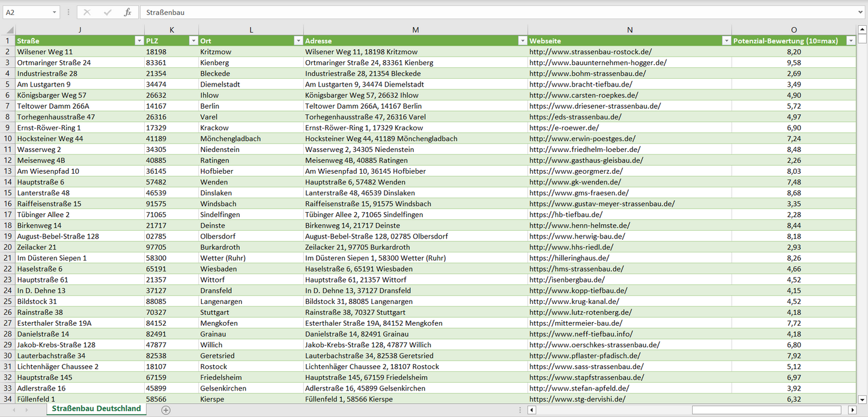Add a new sheet with the plus button
This screenshot has width=868, height=417.
pyautogui.click(x=166, y=410)
